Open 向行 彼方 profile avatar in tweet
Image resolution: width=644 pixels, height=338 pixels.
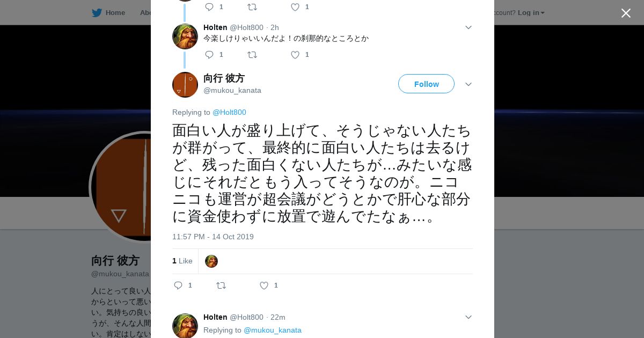pyautogui.click(x=185, y=85)
